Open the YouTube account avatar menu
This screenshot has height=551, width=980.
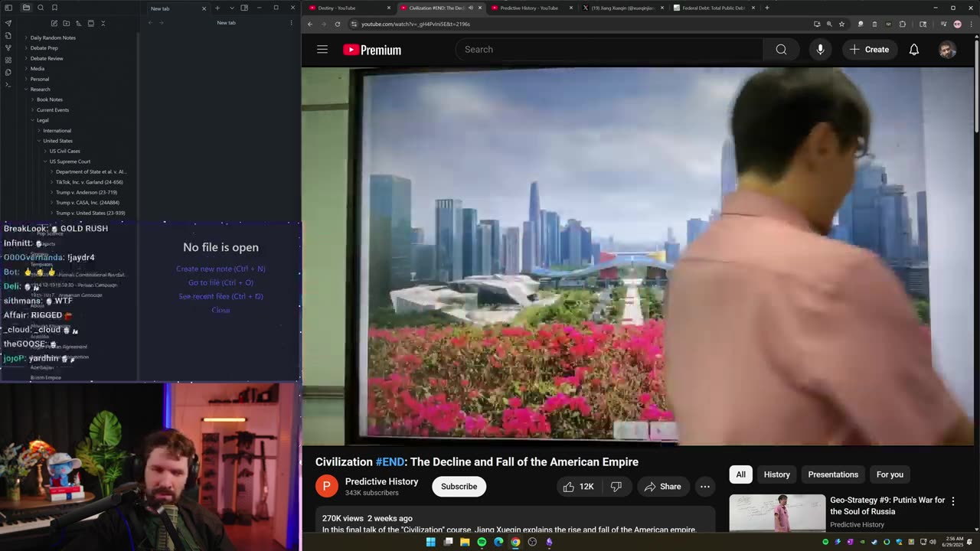click(x=948, y=50)
